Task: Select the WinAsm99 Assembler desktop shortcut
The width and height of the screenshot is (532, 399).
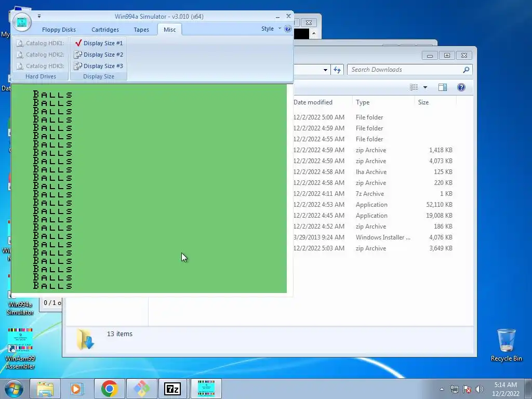Action: (x=20, y=349)
